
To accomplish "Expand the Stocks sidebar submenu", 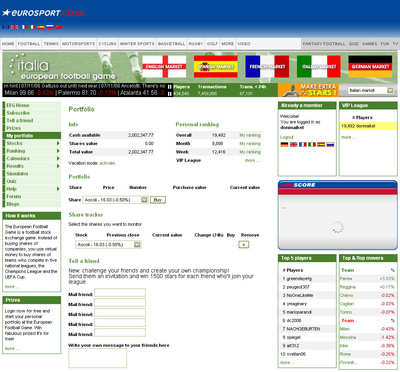I will [x=58, y=143].
